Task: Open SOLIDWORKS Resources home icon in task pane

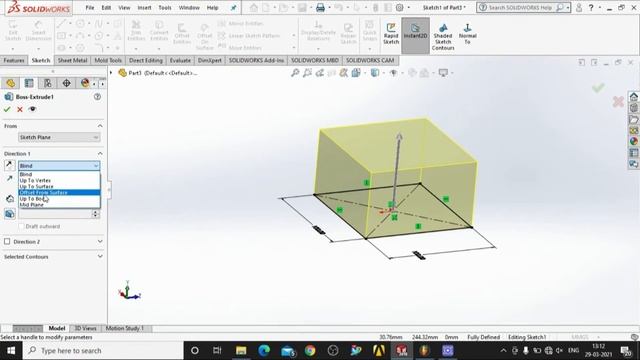Action: [633, 97]
